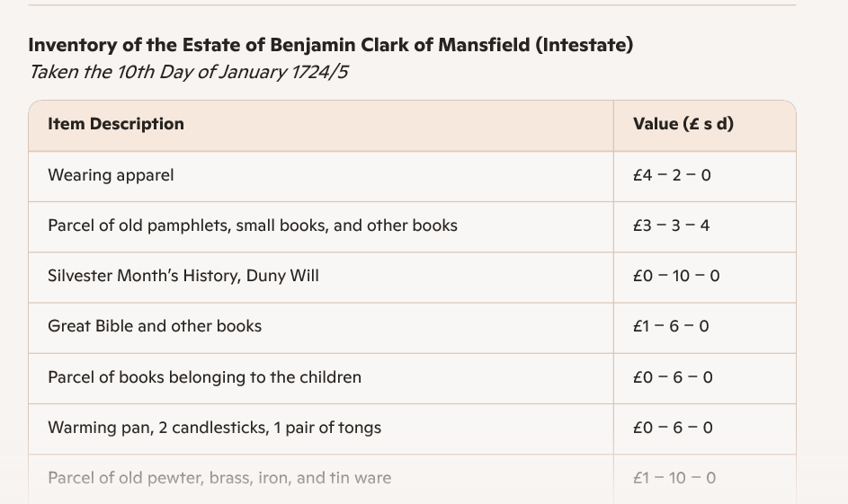Click the horizontal divider line above the title
Image resolution: width=848 pixels, height=504 pixels.
point(412,5)
